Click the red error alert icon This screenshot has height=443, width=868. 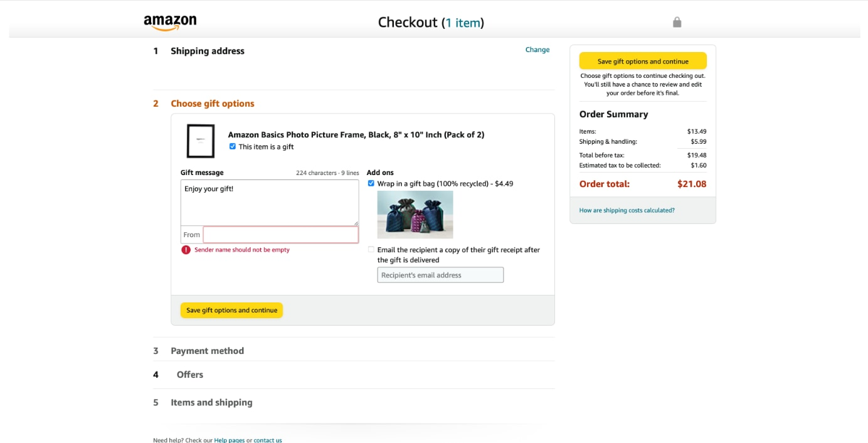click(x=186, y=250)
